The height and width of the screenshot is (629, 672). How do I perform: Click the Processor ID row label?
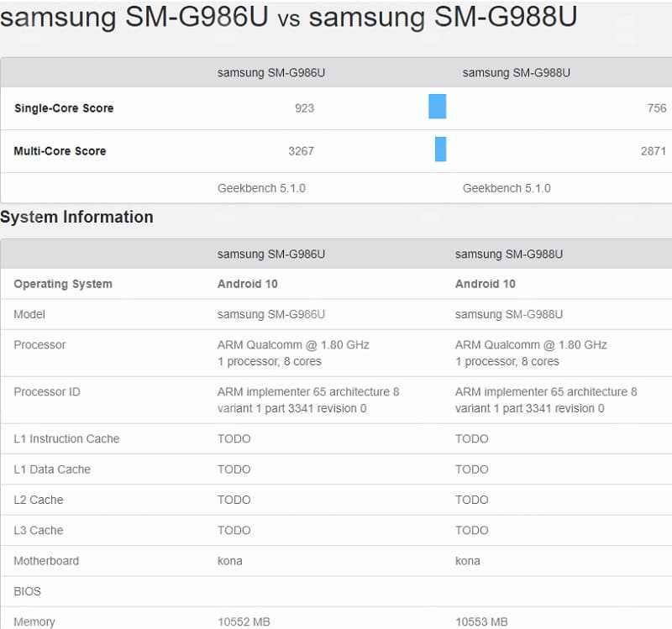(x=47, y=391)
